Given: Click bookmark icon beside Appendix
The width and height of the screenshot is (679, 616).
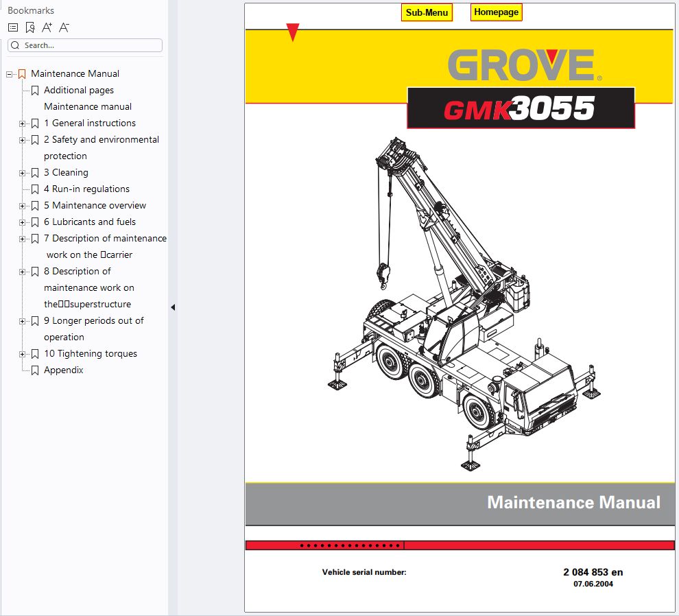Looking at the screenshot, I should click(35, 370).
